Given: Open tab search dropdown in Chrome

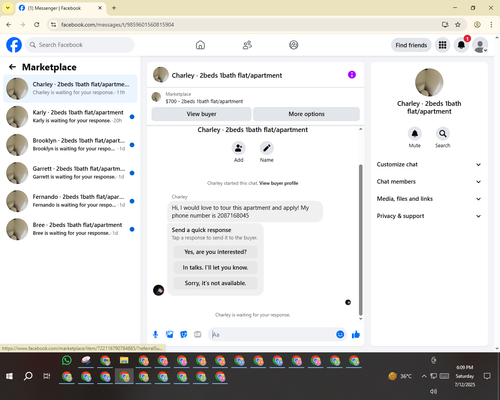Looking at the screenshot, I should pos(7,8).
